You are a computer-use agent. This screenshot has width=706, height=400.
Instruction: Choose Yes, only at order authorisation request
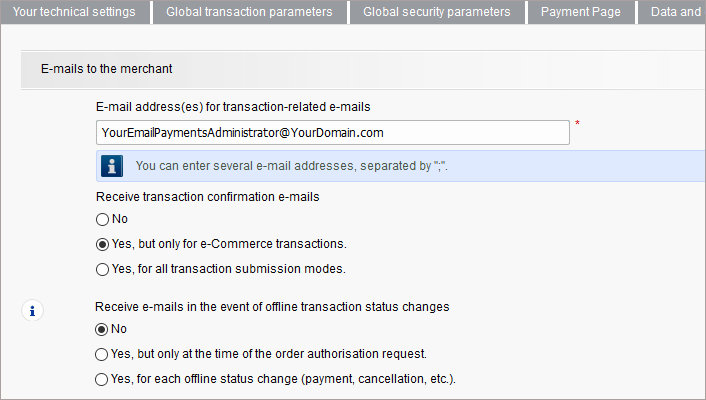point(101,354)
